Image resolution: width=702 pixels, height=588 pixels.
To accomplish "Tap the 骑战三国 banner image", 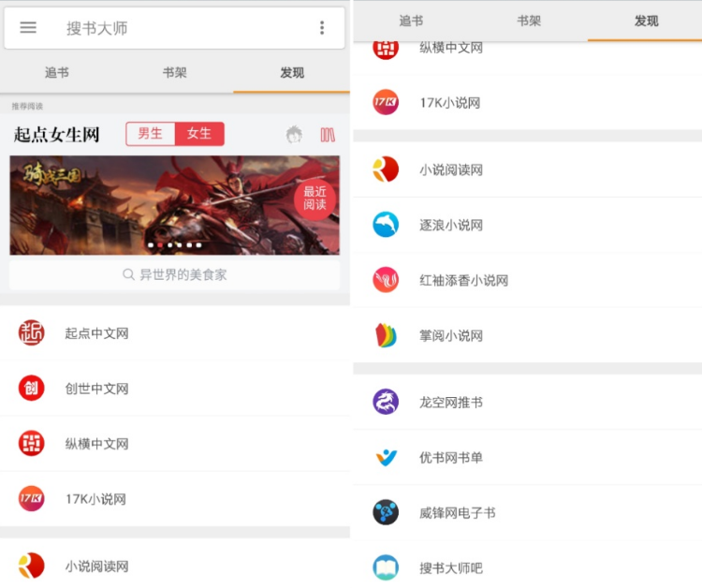I will [175, 205].
